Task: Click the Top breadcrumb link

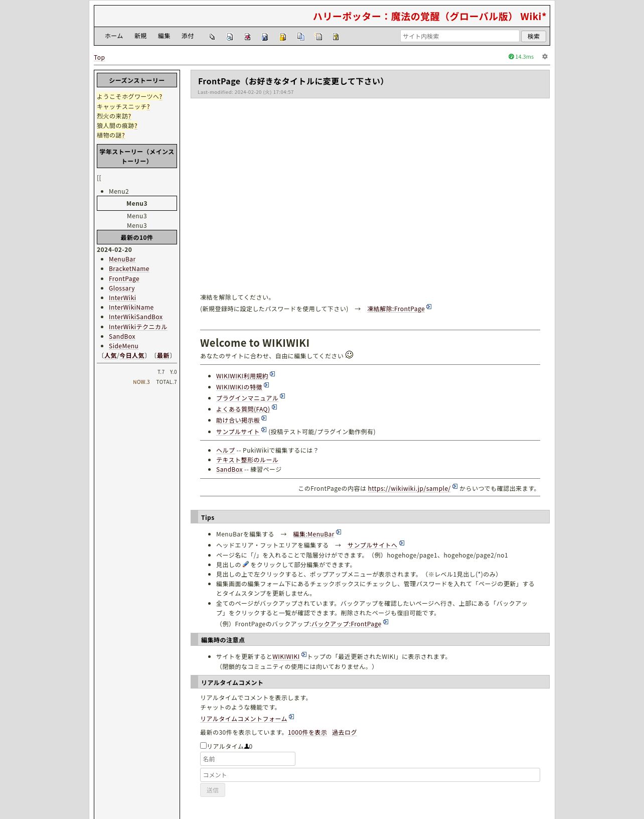Action: pos(99,58)
